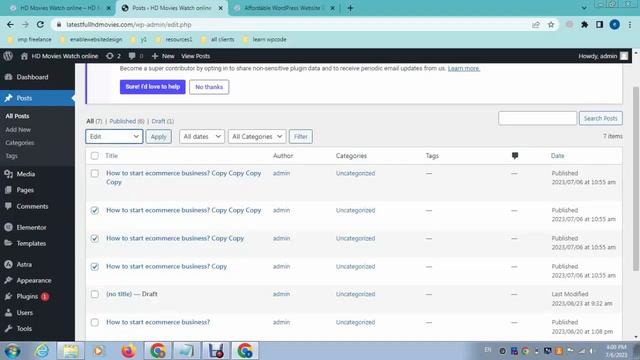
Task: Open Internet Explorer from the taskbar
Action: coord(42,351)
